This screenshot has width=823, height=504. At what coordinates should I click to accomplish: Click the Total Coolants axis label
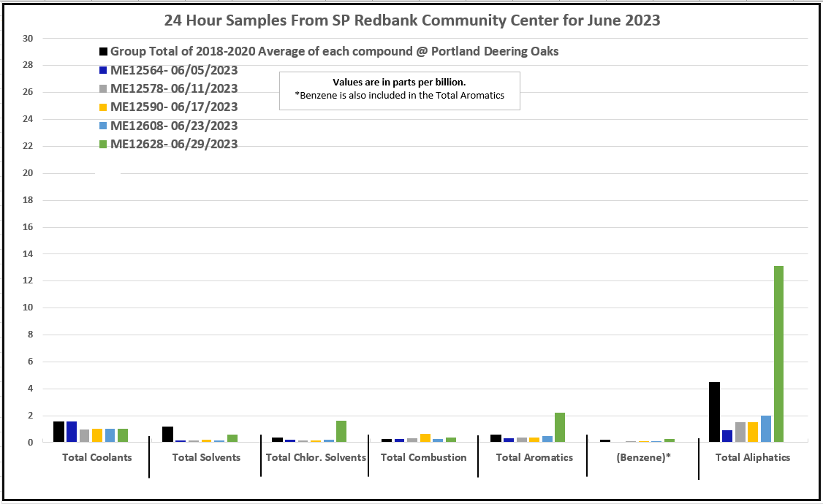pos(96,458)
